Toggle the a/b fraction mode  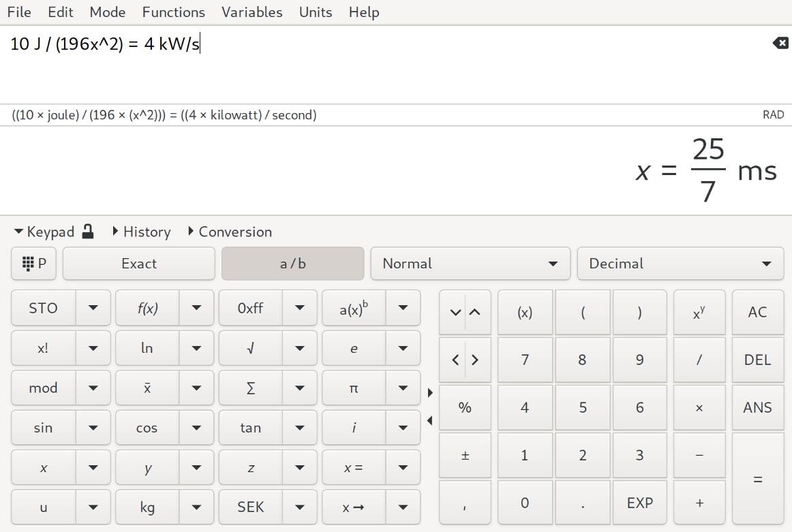293,264
